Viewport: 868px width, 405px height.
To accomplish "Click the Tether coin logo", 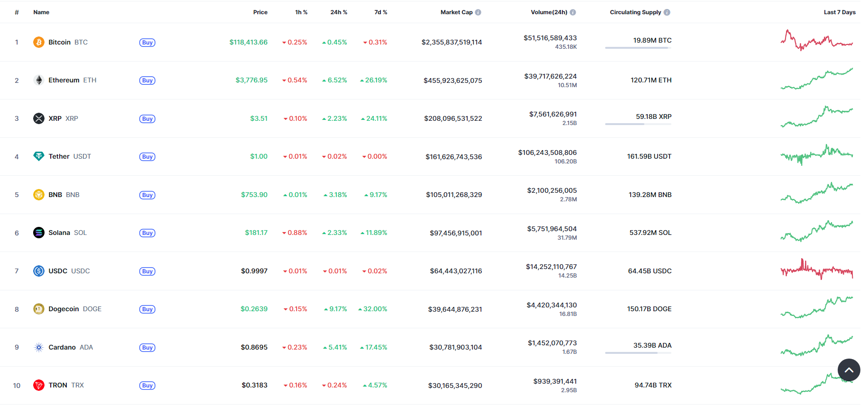I will pos(39,156).
